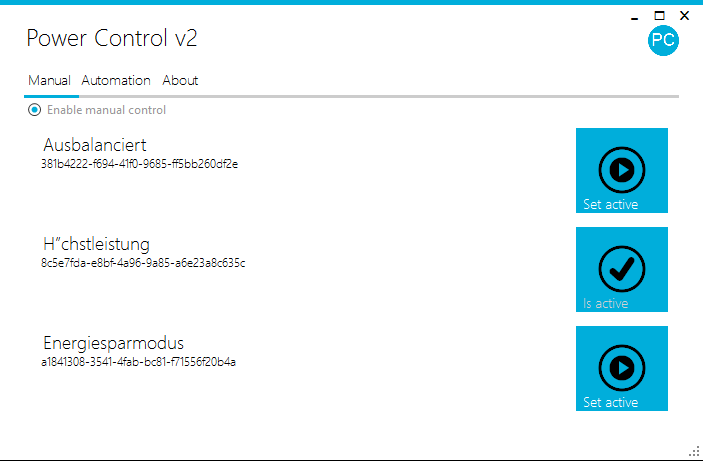
Task: Click the resize grip in bottom-right corner
Action: coord(693,451)
